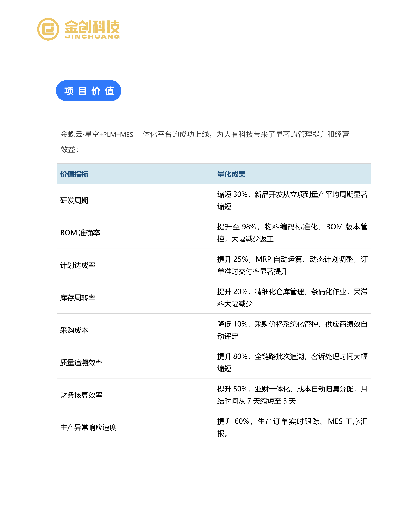
Task: Click the 生产异常响应速度 table cell
Action: coord(135,427)
